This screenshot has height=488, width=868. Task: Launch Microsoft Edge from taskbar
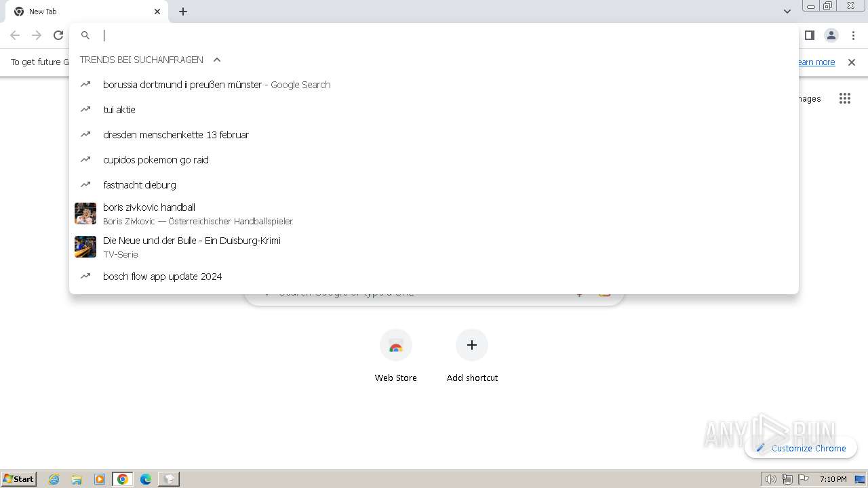point(146,479)
